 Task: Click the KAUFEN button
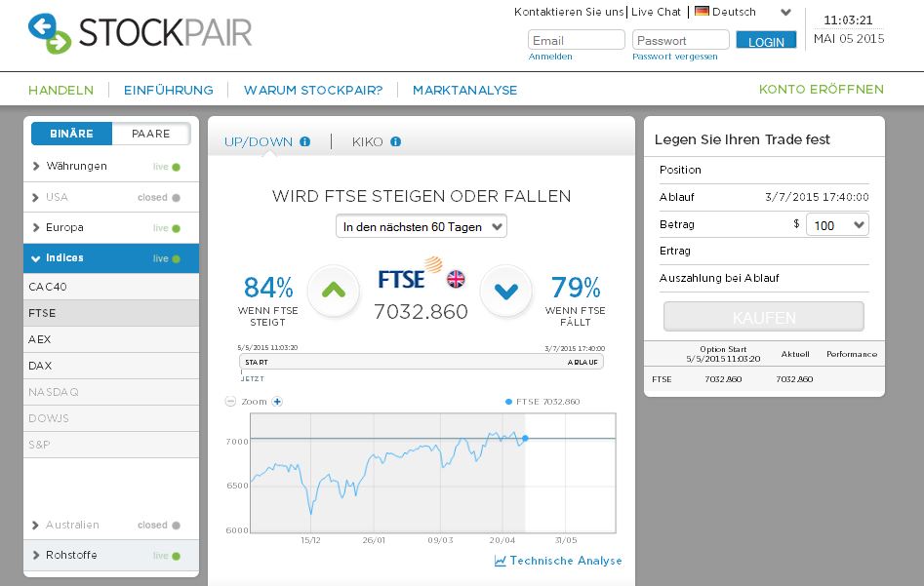click(x=764, y=318)
